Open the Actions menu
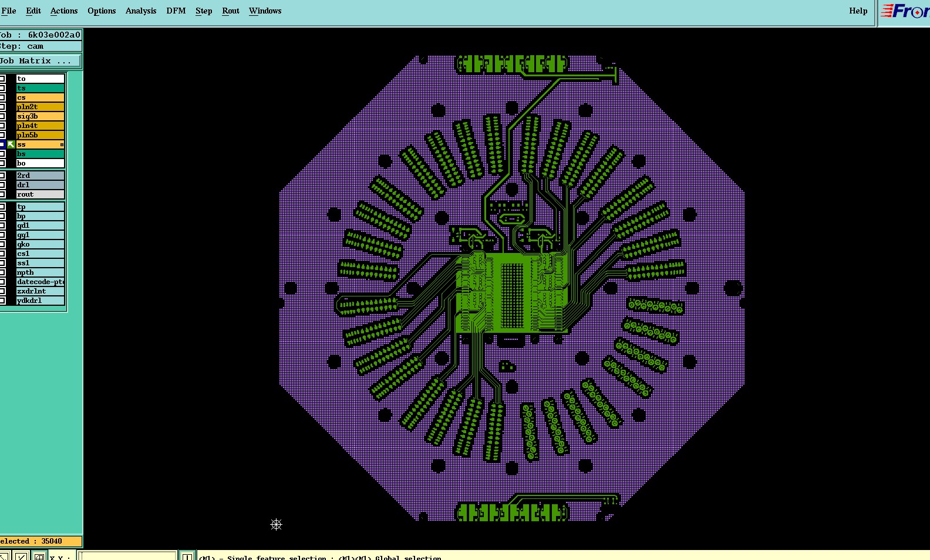Image resolution: width=930 pixels, height=560 pixels. 64,11
